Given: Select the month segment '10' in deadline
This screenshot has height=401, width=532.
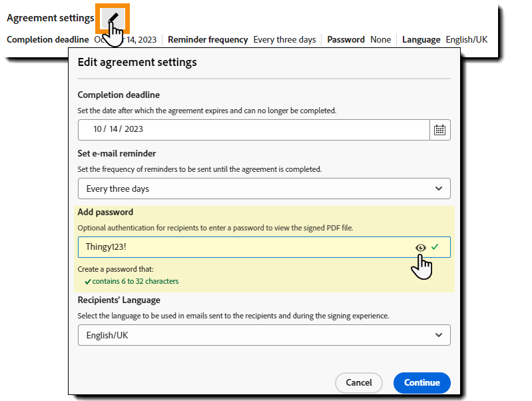Looking at the screenshot, I should [98, 129].
